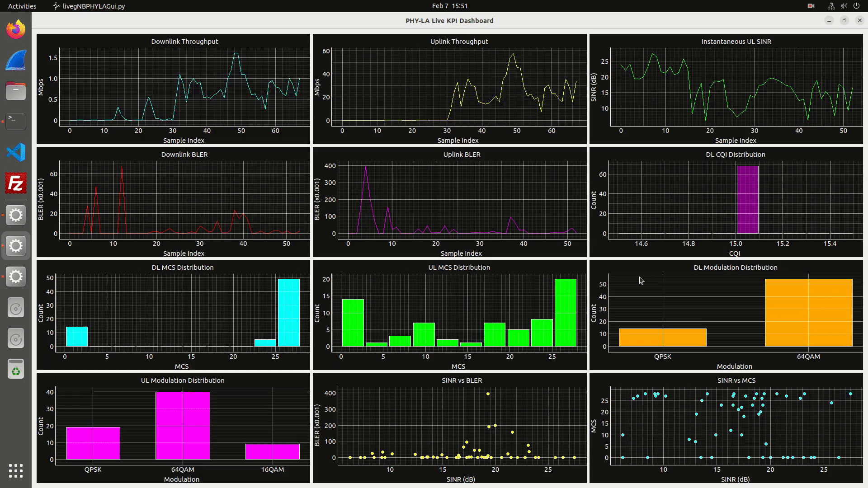Open the network status icon

coord(831,6)
